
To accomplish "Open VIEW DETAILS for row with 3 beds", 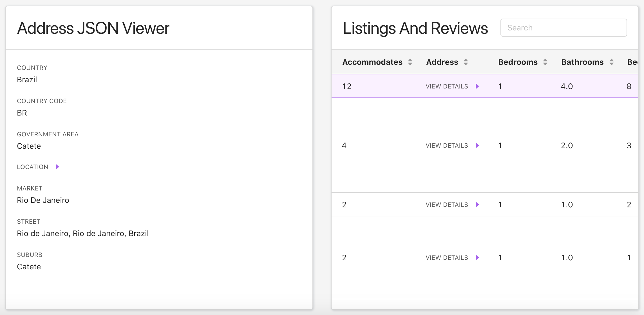I will (x=447, y=145).
